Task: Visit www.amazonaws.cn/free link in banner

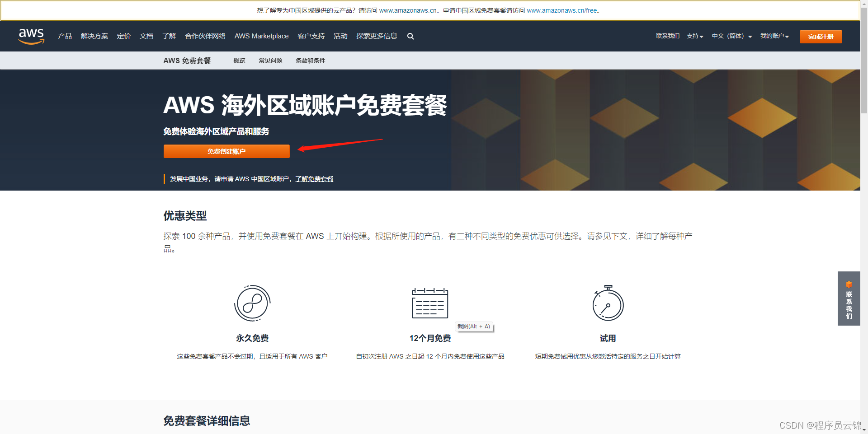Action: (x=562, y=10)
